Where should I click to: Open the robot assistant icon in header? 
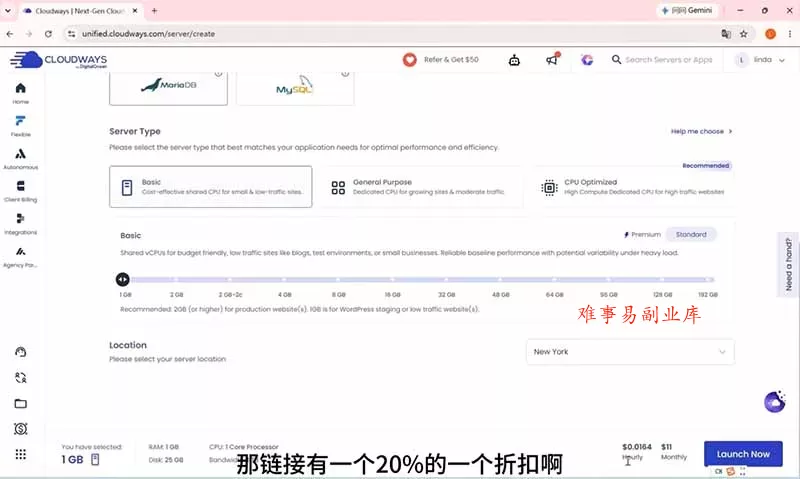pos(514,60)
